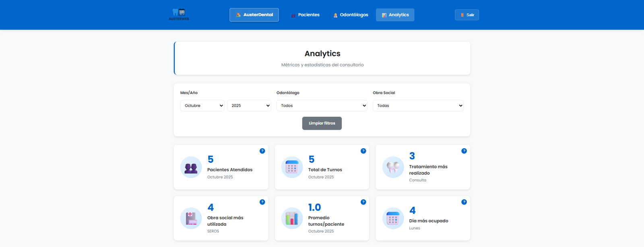Open help for Pacientes Atendidos card

[262, 151]
